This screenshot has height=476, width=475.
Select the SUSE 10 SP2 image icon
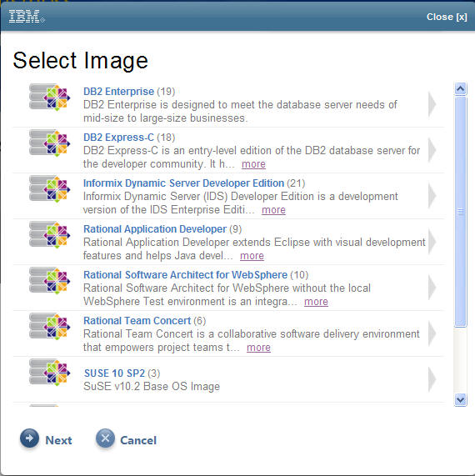pyautogui.click(x=50, y=372)
